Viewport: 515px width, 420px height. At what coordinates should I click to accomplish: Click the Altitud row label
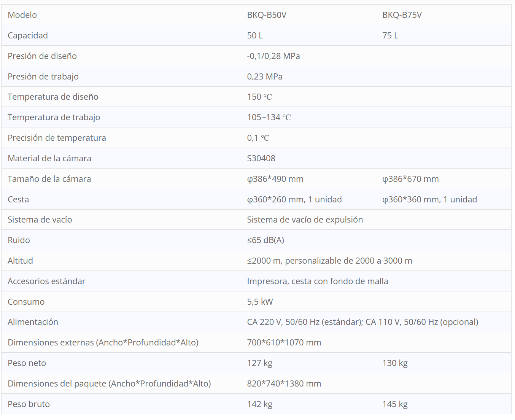tap(20, 261)
